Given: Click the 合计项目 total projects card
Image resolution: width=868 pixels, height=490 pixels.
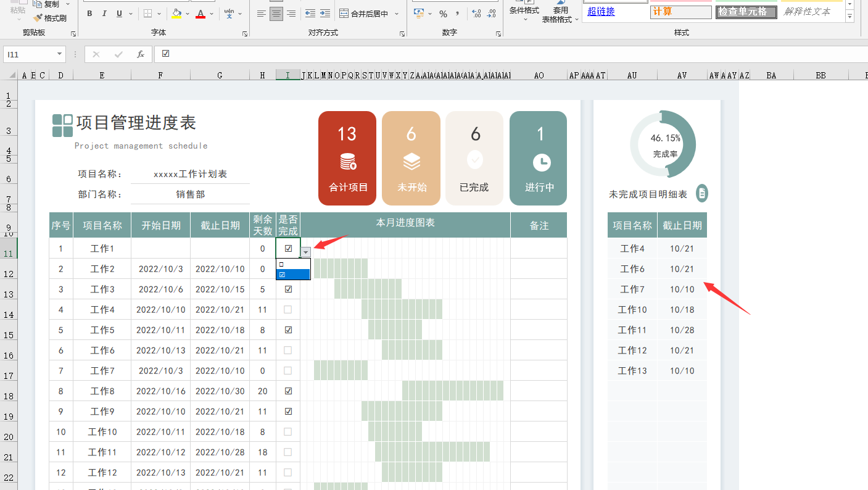Looking at the screenshot, I should [x=347, y=158].
